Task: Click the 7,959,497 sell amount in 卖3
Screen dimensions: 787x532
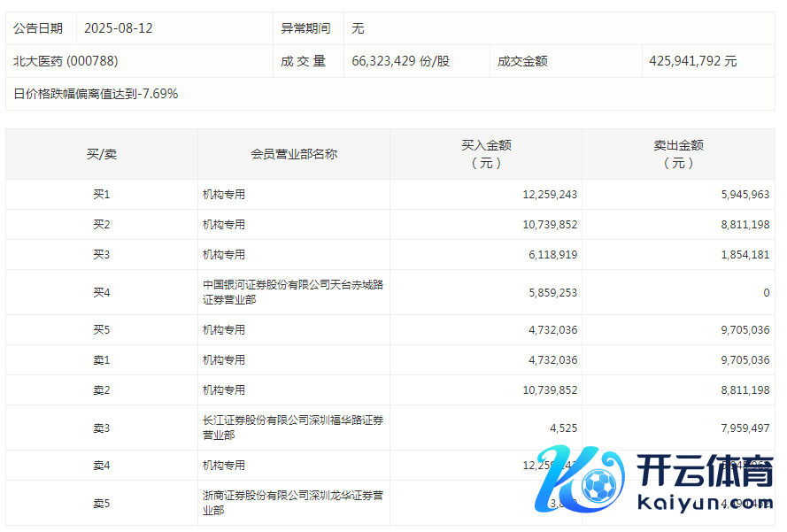Action: coord(740,428)
